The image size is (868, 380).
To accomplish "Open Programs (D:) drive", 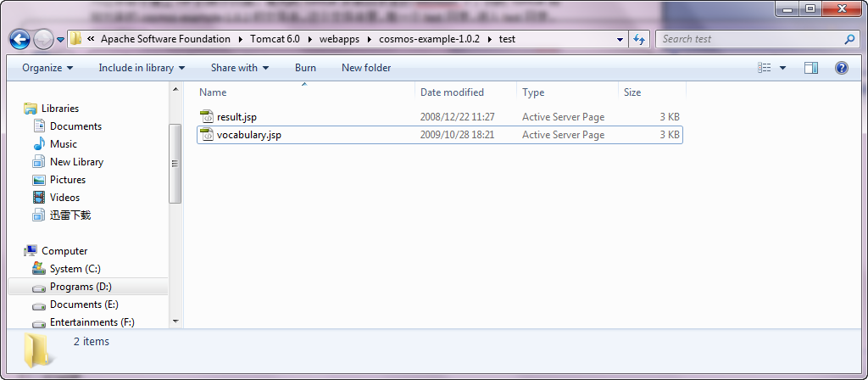I will click(x=81, y=287).
